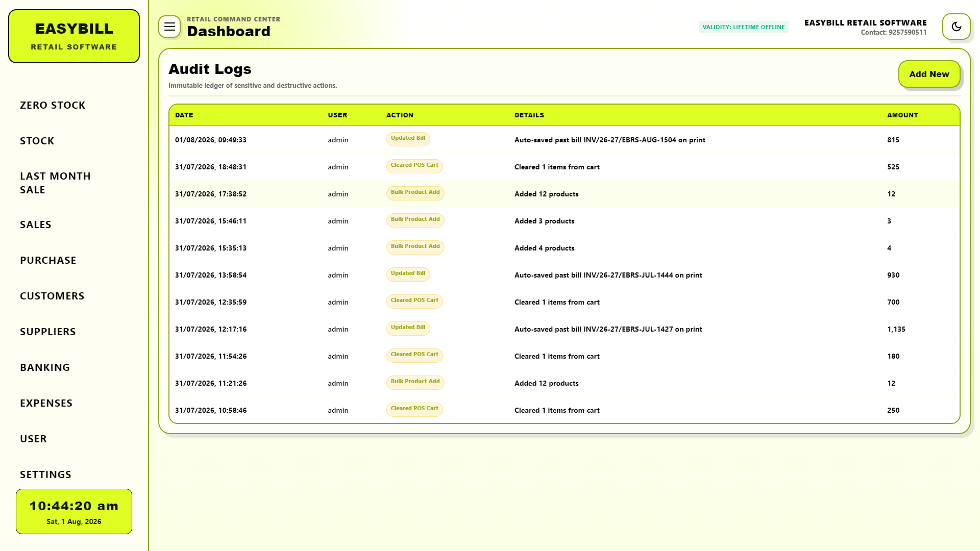Click the Amount column header
Screen dimensions: 980x551
902,115
